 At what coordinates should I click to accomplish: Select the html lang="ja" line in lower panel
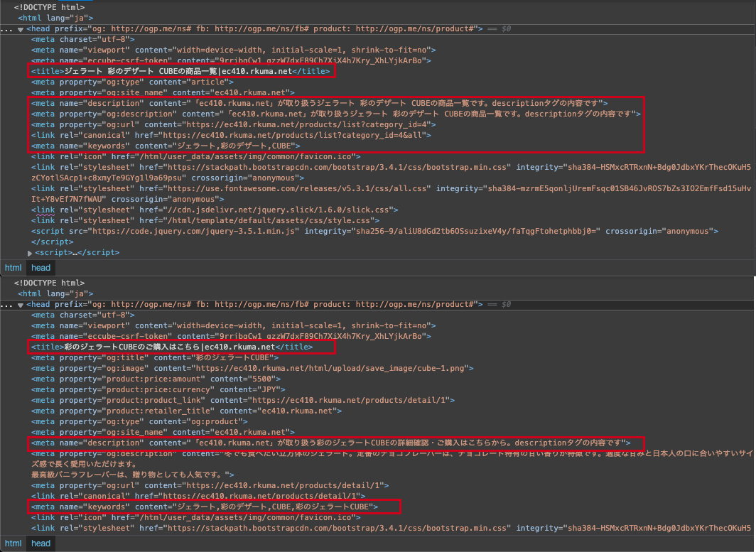tap(56, 293)
